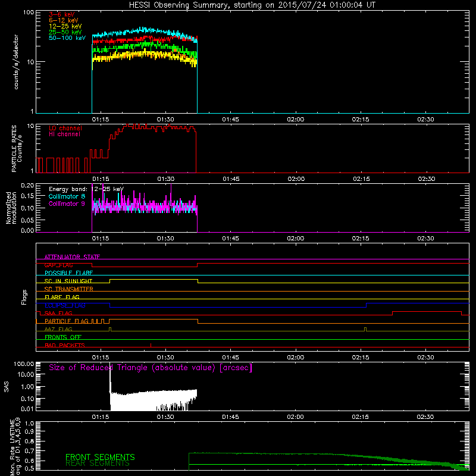Click the PARTICLE_FLAG label
Screen dimensions: 476x476
67,321
